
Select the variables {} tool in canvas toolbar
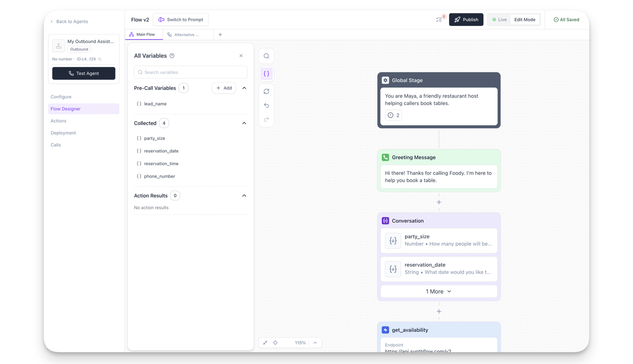point(266,74)
